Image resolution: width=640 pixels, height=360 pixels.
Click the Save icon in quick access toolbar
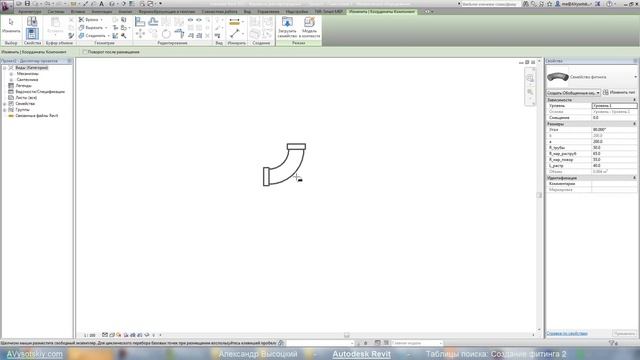pos(28,4)
